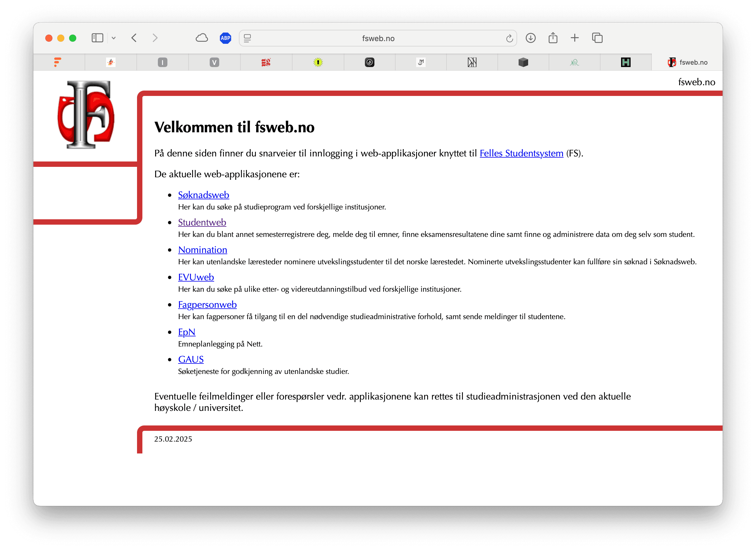The height and width of the screenshot is (550, 756).
Task: Reload the current page
Action: click(509, 38)
